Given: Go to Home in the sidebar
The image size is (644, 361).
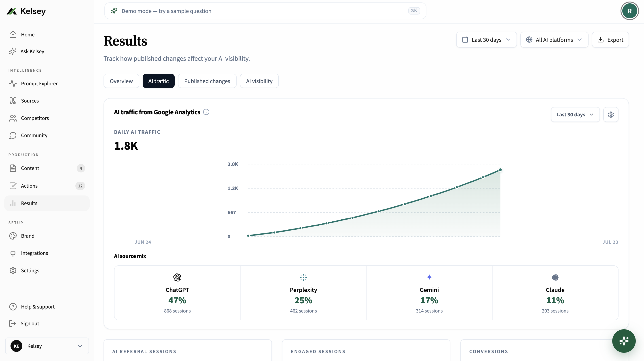Looking at the screenshot, I should [47, 34].
